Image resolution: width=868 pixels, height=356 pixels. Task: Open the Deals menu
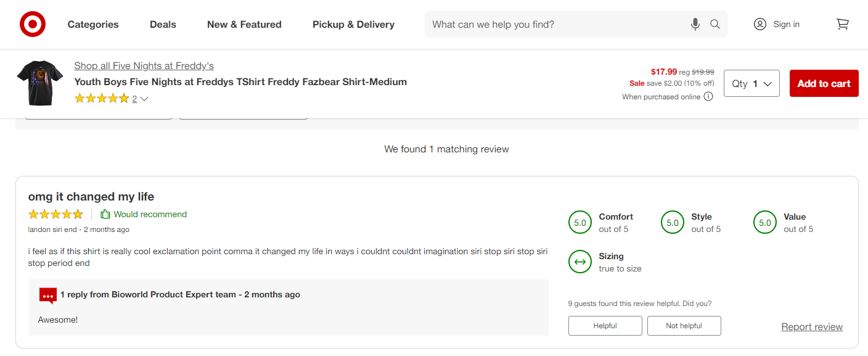(x=163, y=25)
